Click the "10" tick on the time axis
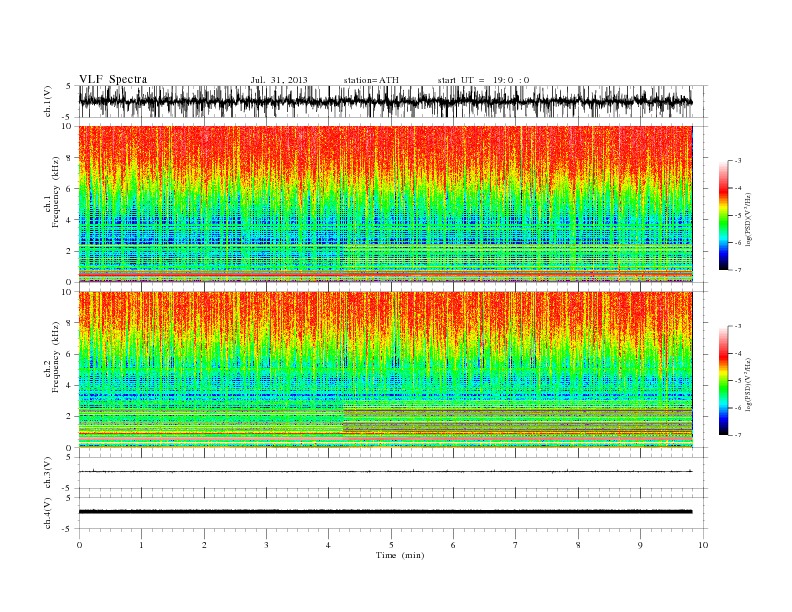This screenshot has height=612, width=792. 703,545
